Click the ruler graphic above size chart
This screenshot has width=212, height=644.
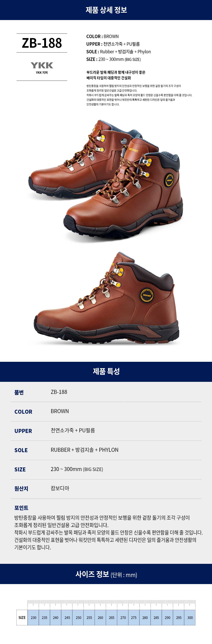tap(111, 605)
